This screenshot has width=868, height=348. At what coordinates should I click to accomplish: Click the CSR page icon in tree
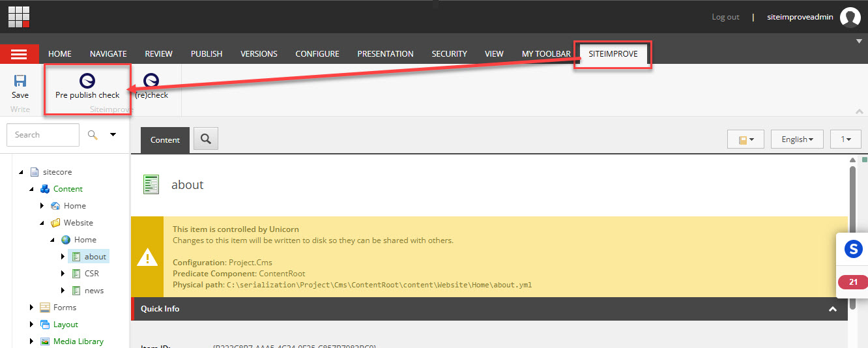(x=76, y=274)
